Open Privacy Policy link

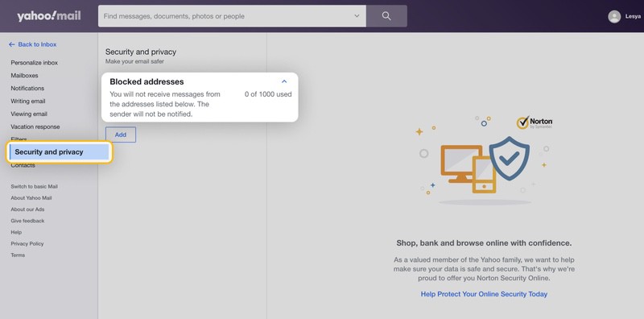point(27,244)
